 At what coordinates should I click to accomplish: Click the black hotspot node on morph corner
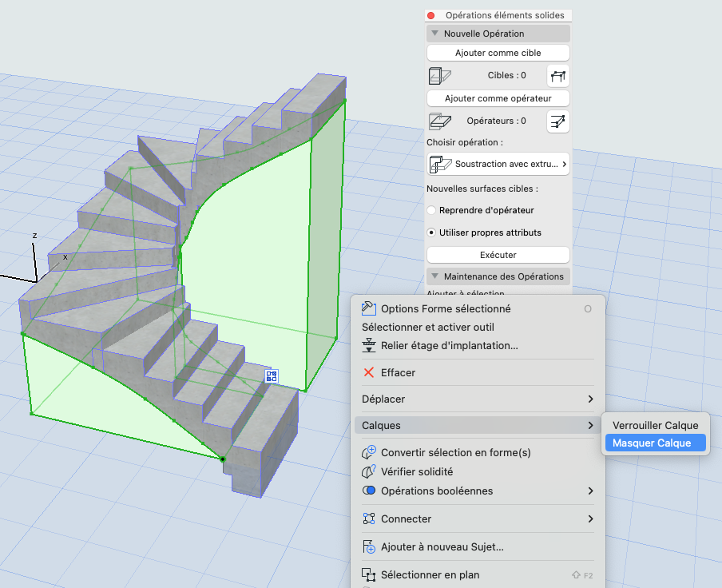(223, 459)
